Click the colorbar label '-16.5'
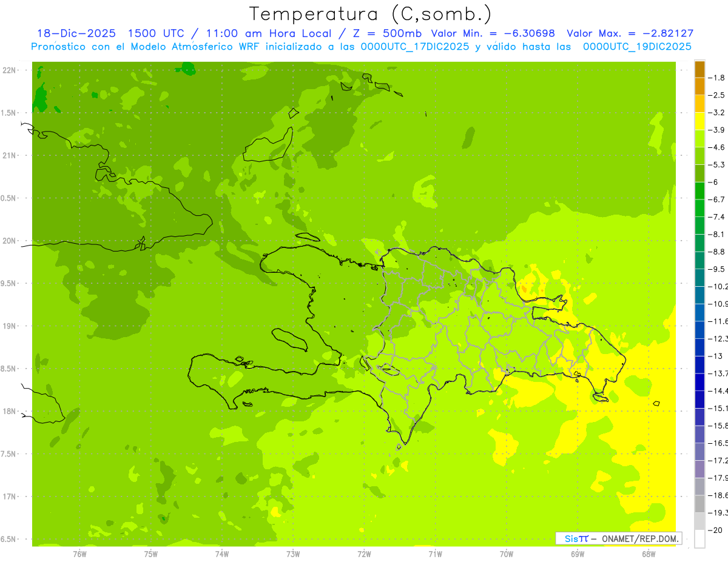Image resolution: width=728 pixels, height=562 pixels. point(718,443)
